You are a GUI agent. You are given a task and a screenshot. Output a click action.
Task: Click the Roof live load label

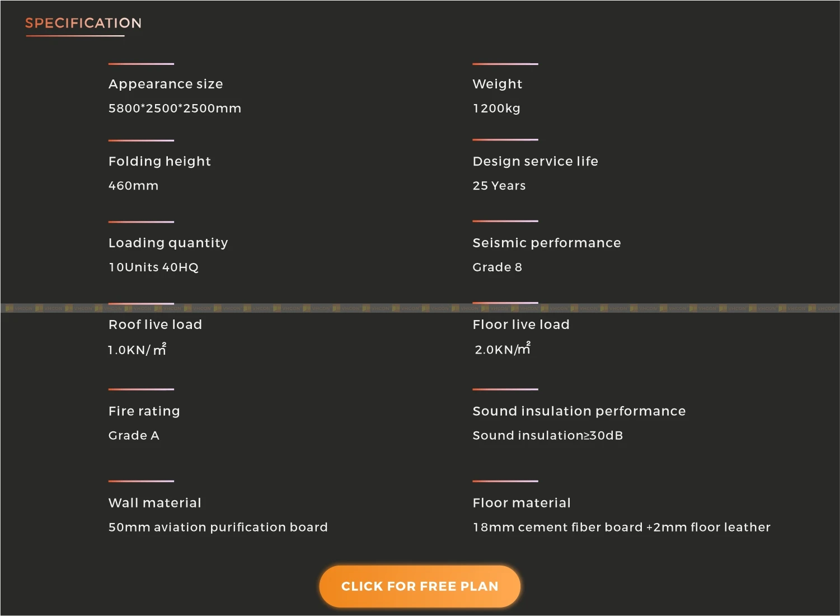pyautogui.click(x=155, y=325)
